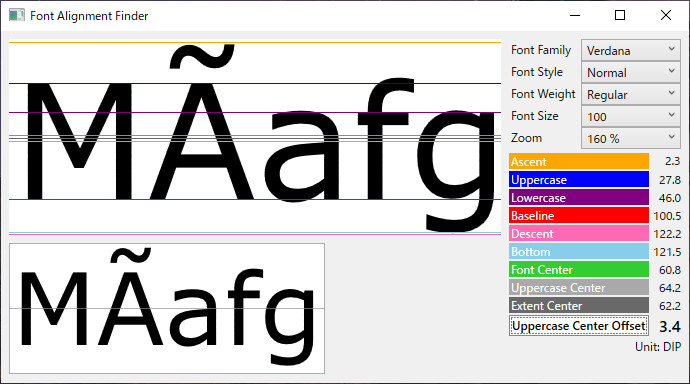Minimize the Font Alignment Finder window
Viewport: 690px width, 384px height.
point(575,15)
